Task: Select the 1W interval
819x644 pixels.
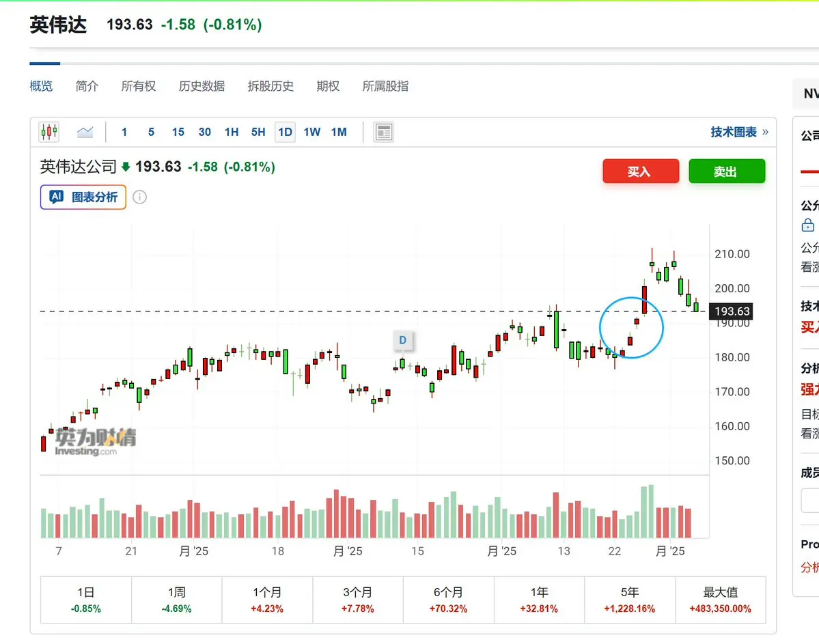Action: [x=312, y=132]
